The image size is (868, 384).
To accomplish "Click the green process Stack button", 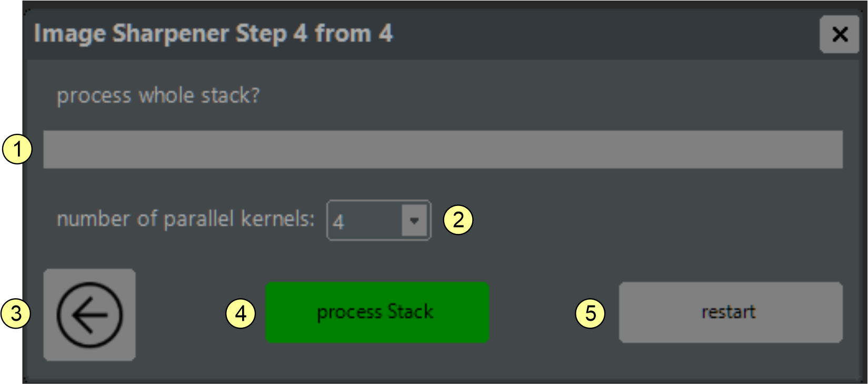I will point(377,312).
